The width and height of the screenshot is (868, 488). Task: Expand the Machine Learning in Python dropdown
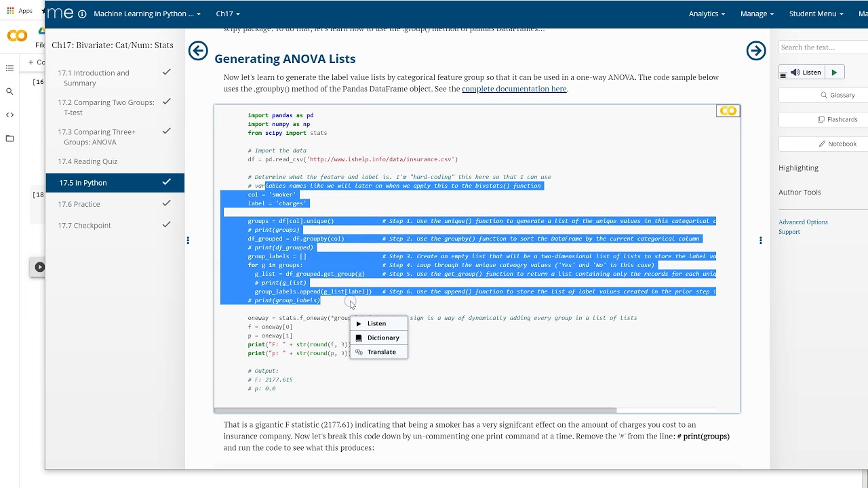click(147, 14)
